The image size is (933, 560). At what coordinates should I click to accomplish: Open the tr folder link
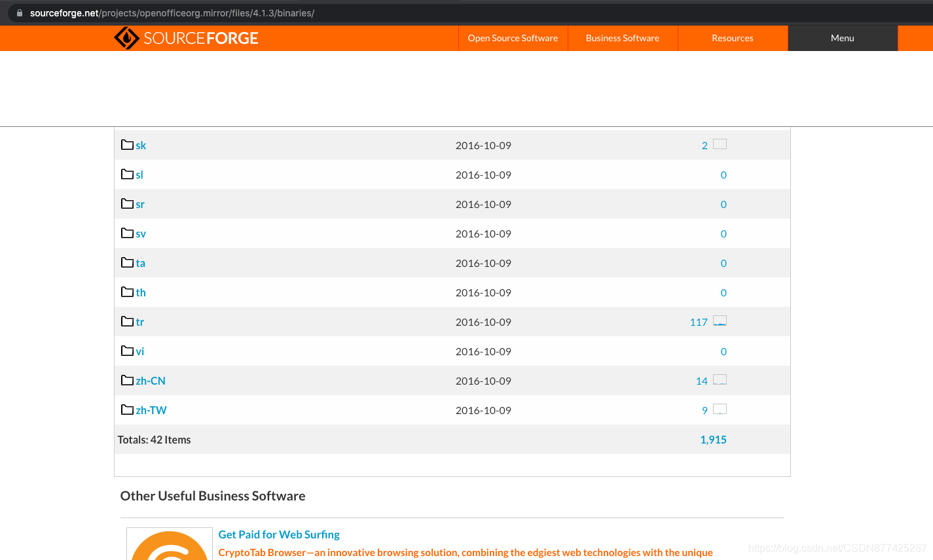tap(140, 322)
